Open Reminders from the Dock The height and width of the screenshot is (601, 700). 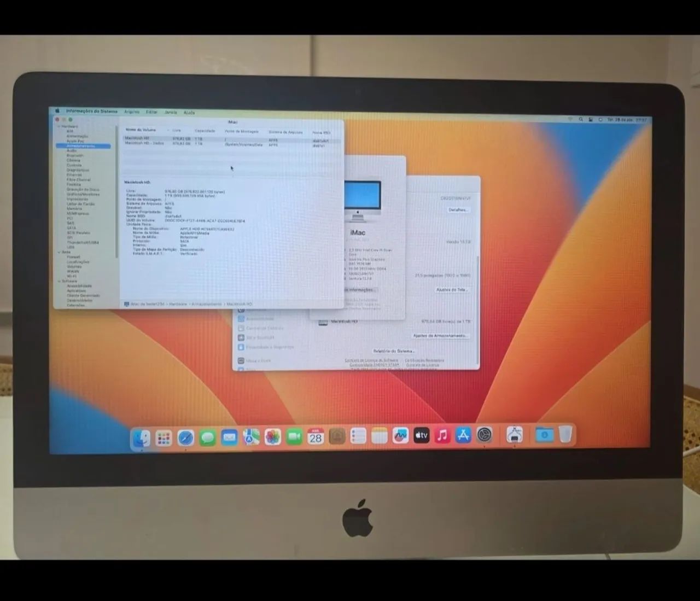point(358,436)
